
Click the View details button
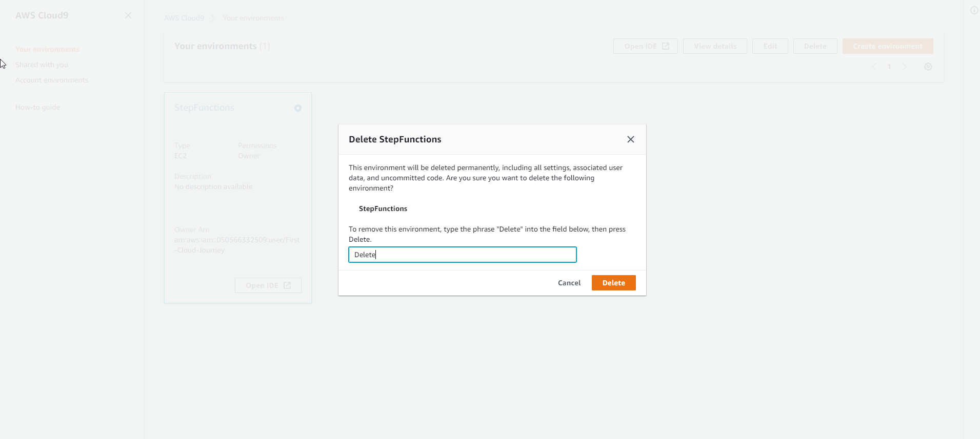(715, 46)
